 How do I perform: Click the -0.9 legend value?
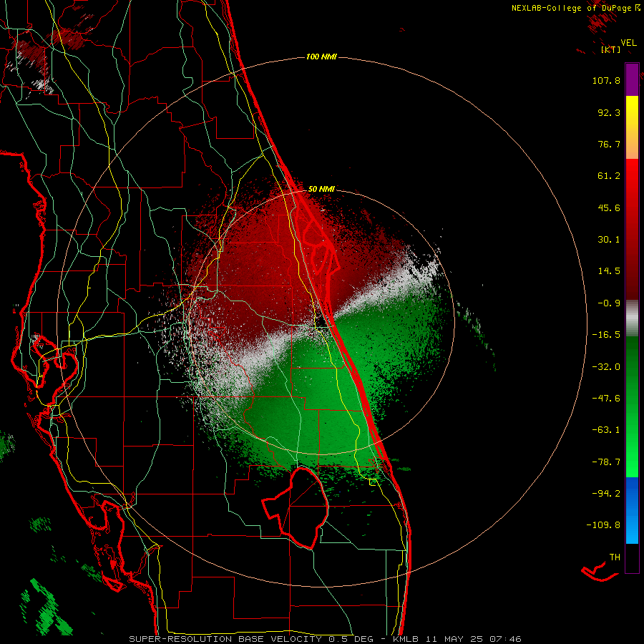[x=609, y=303]
